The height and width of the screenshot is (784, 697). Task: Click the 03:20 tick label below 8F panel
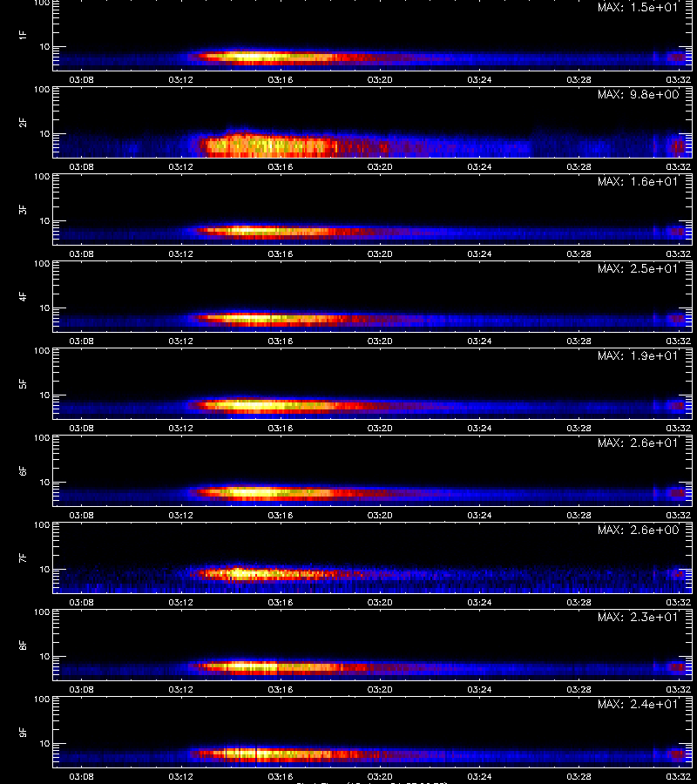(x=380, y=690)
